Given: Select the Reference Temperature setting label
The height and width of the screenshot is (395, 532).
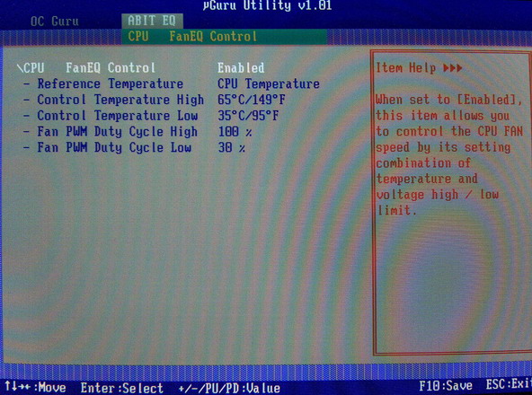Looking at the screenshot, I should point(111,83).
